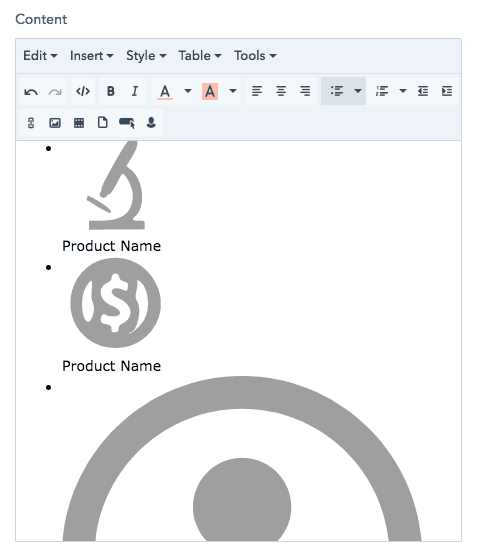Align text right

coord(305,91)
